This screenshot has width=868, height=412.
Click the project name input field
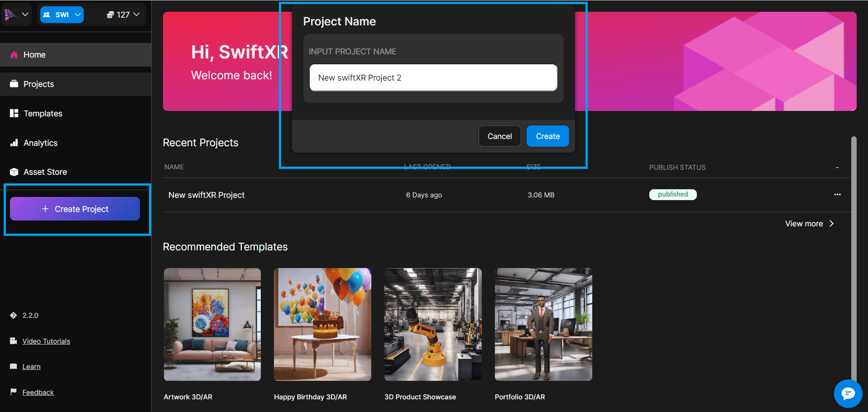(x=433, y=78)
